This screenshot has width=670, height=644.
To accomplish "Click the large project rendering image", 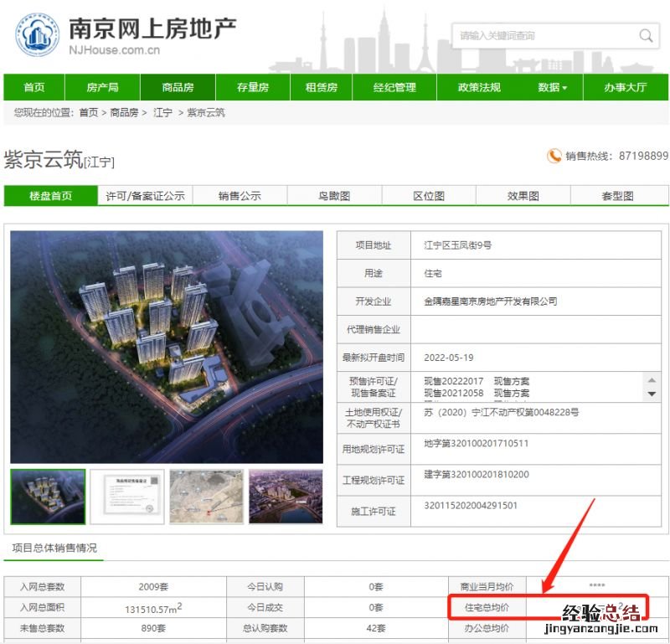I will point(167,347).
